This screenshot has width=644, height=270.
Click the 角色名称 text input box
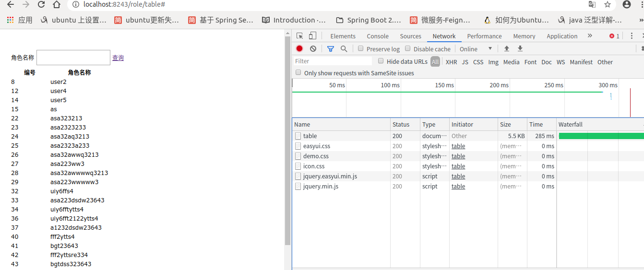tap(73, 58)
